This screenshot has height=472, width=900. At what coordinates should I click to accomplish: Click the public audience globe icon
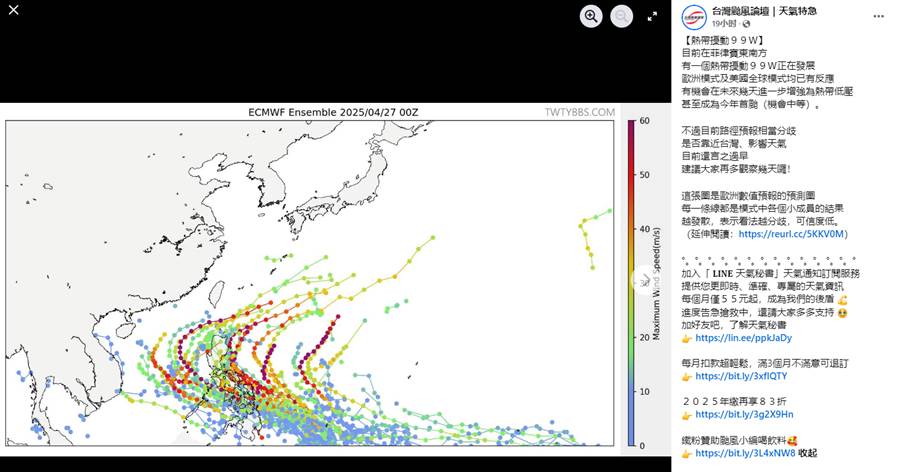746,24
